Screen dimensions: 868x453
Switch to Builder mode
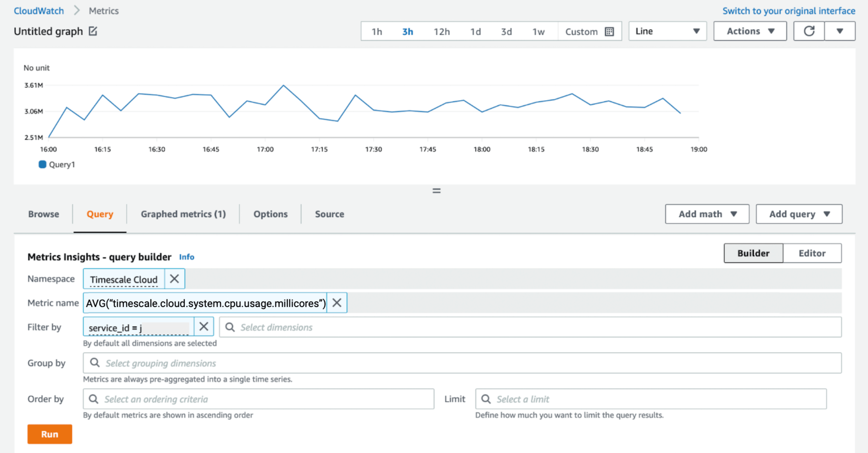(x=753, y=253)
